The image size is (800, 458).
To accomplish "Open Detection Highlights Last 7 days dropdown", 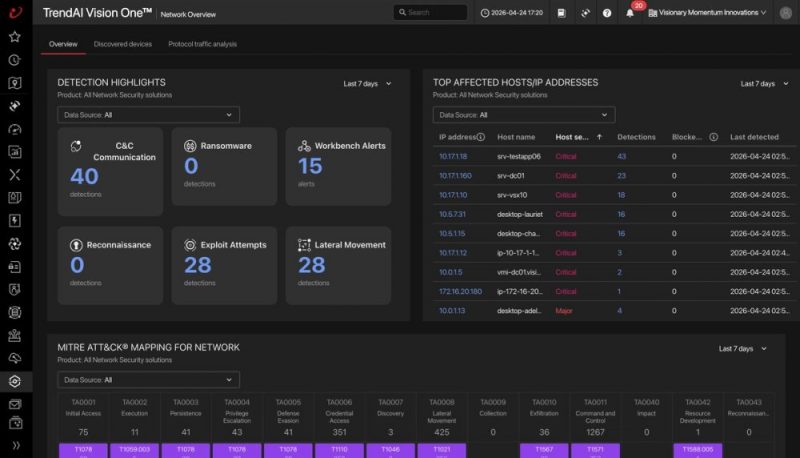I will 367,84.
